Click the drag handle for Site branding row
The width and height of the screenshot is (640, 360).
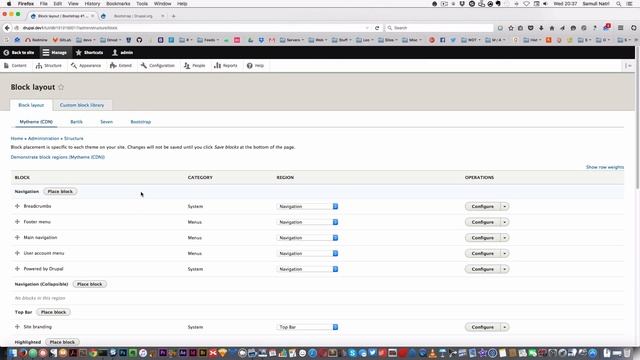point(17,327)
